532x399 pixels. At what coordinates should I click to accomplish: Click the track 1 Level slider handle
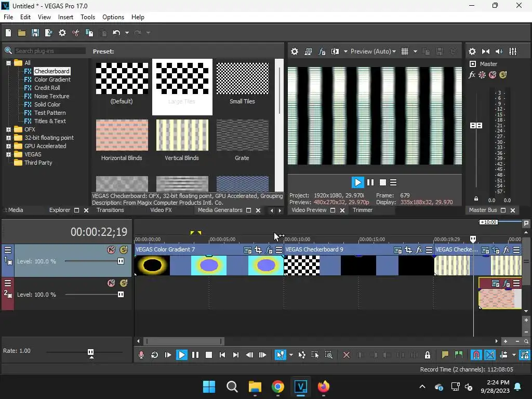point(121,261)
